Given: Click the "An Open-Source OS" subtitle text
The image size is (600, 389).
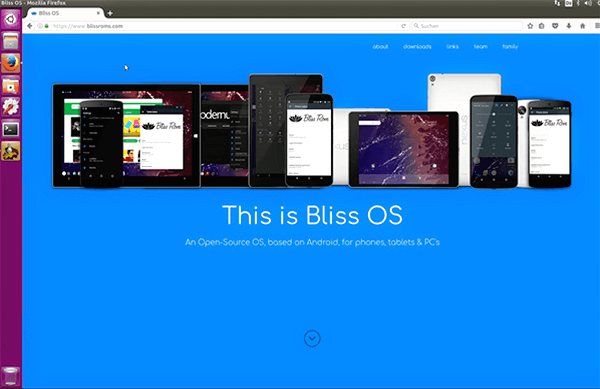Looking at the screenshot, I should pyautogui.click(x=312, y=242).
